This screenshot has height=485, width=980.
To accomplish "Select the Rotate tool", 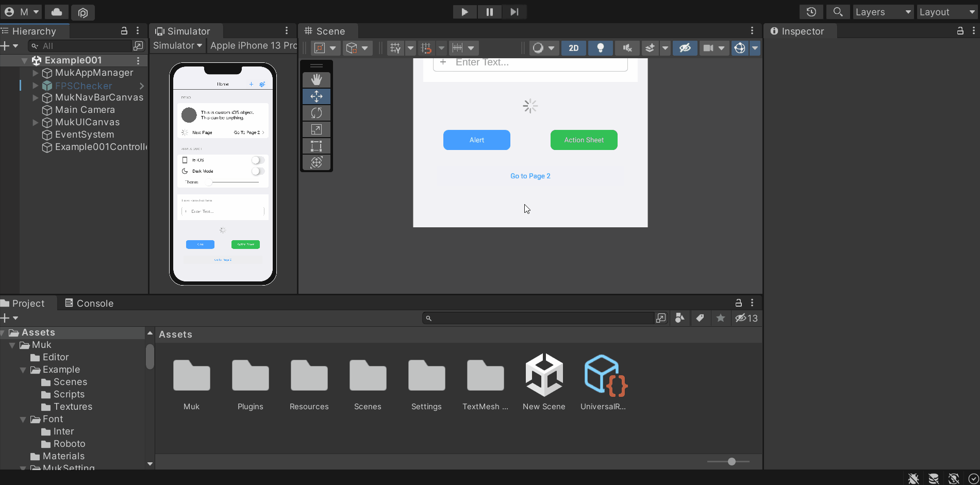I will [x=317, y=113].
